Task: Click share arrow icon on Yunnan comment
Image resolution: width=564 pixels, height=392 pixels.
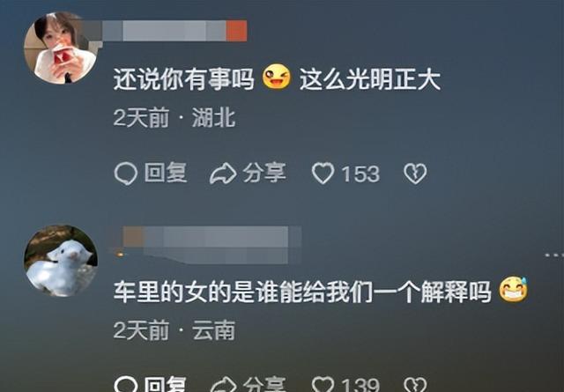Action: (x=223, y=384)
